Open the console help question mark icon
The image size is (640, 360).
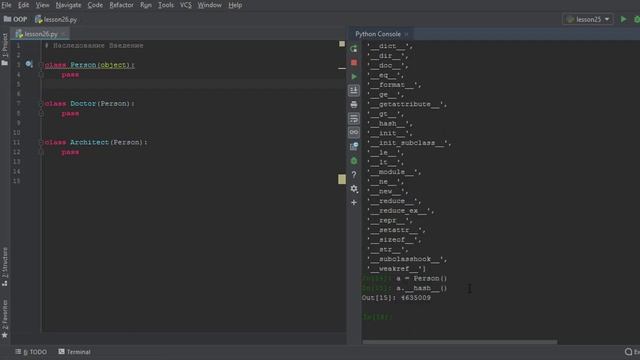point(354,175)
